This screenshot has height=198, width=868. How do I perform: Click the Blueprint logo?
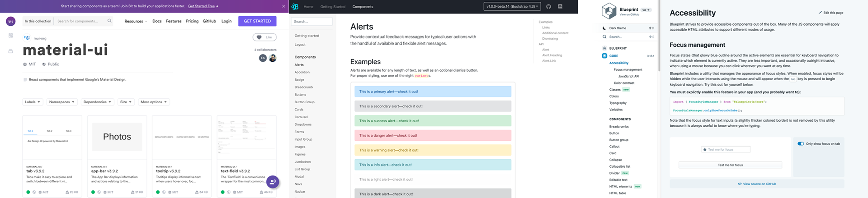609,11
